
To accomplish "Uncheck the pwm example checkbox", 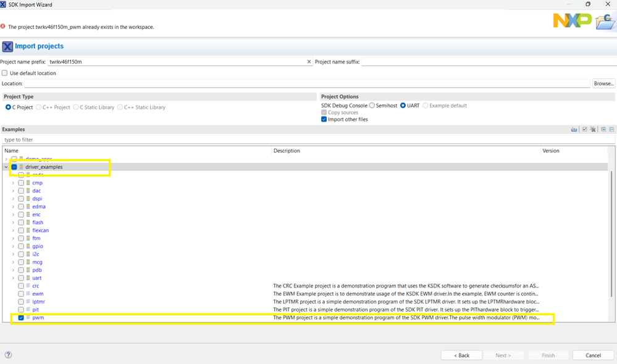I will coord(21,318).
